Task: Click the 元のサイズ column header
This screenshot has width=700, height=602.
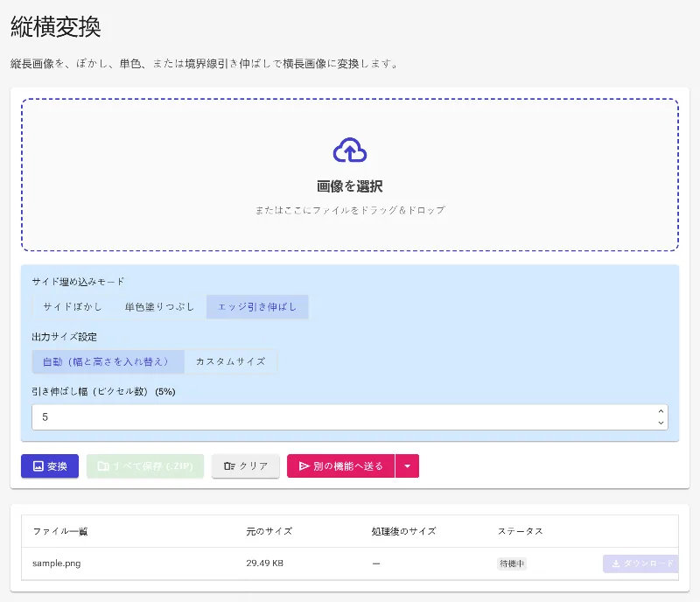Action: tap(269, 531)
